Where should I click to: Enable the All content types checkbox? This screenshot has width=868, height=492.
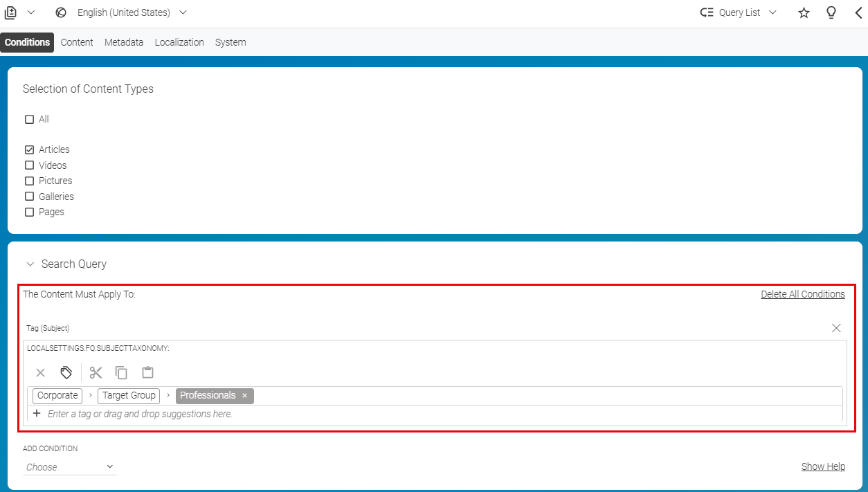[28, 119]
